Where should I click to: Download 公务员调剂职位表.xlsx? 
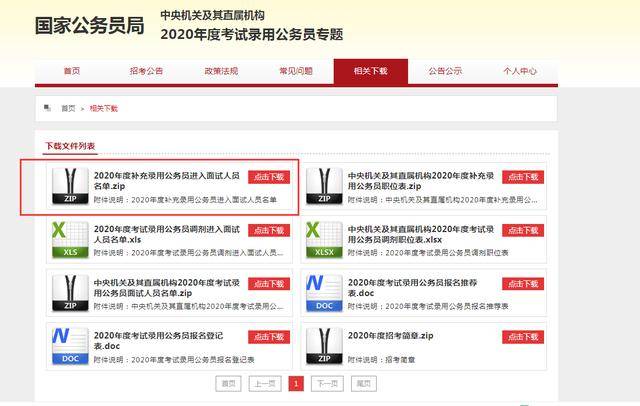tap(523, 231)
